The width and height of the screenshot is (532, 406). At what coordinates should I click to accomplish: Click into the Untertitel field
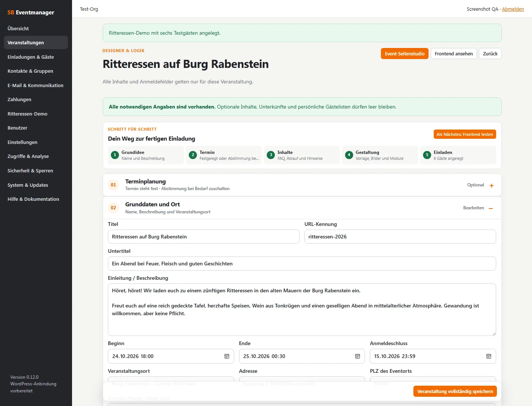click(302, 264)
